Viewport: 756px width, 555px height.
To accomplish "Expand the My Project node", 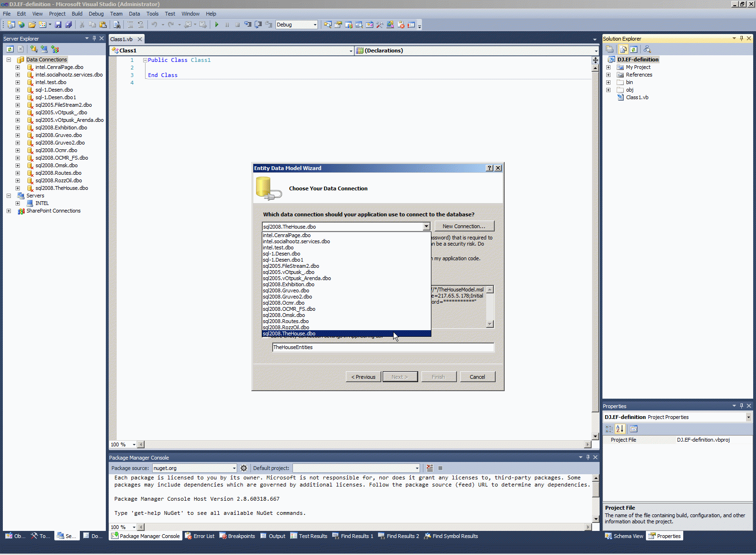I will [608, 67].
